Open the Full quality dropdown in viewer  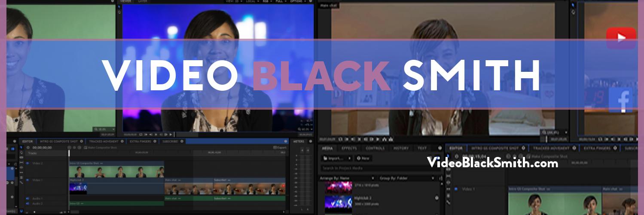point(282,1)
